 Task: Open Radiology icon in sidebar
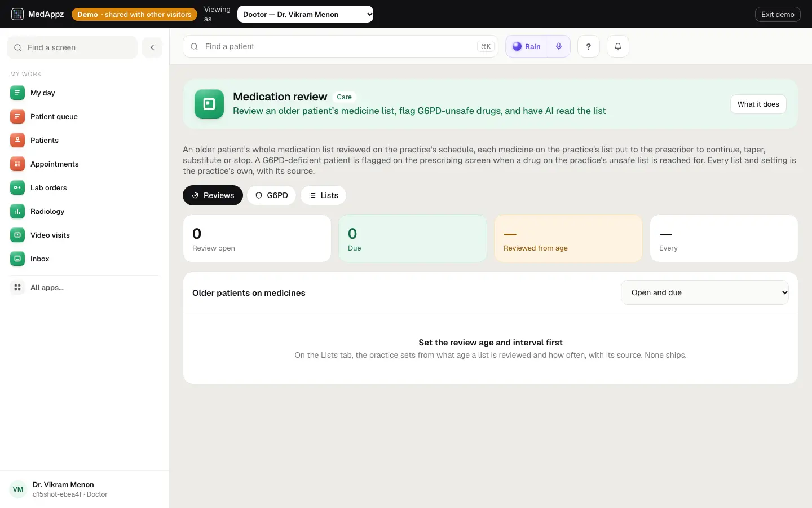(17, 211)
